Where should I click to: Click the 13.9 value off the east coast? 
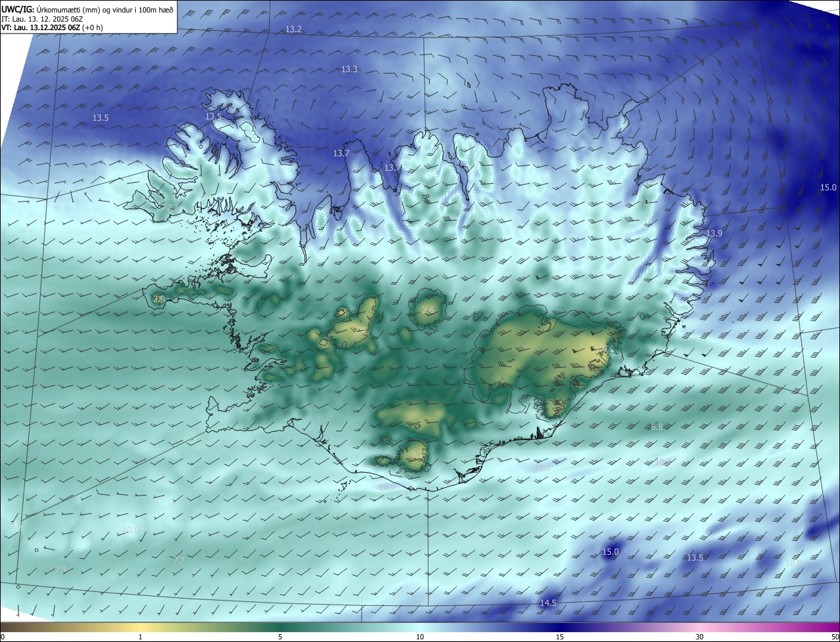coord(714,234)
